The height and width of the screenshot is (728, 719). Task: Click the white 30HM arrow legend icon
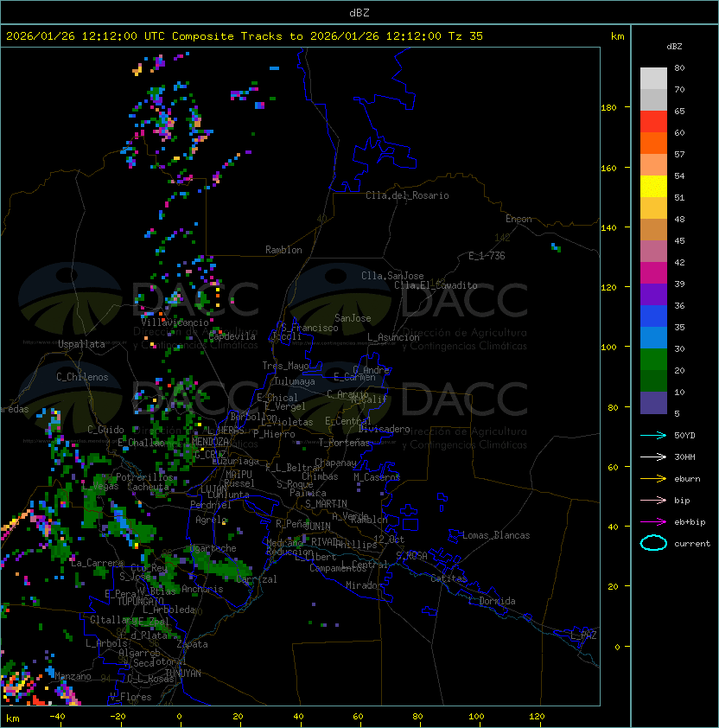653,457
